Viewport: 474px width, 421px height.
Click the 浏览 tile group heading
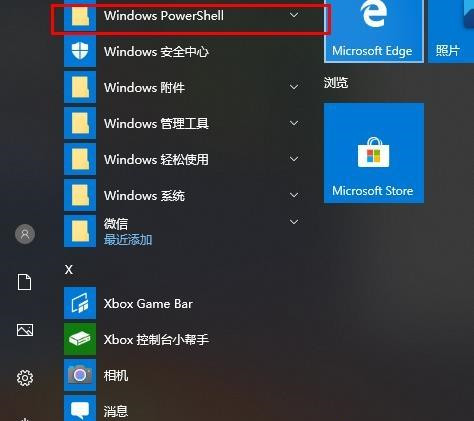coord(336,82)
